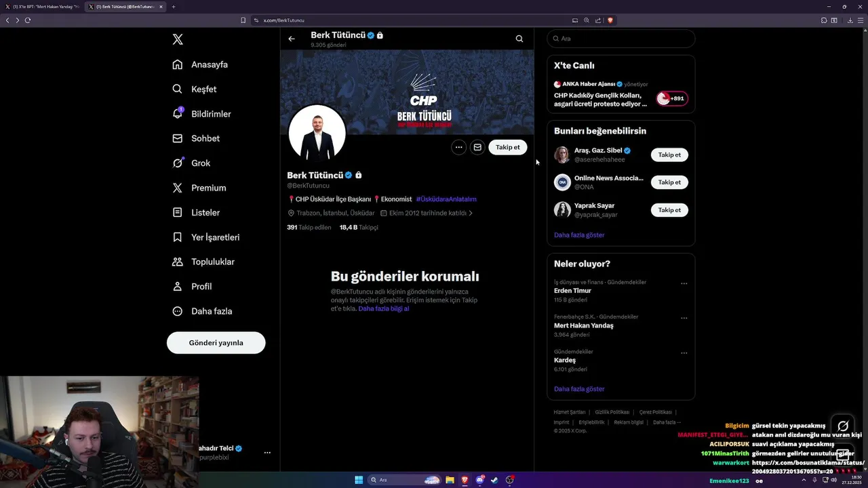This screenshot has width=868, height=488.
Task: Focus the Ara search field
Action: click(x=620, y=39)
